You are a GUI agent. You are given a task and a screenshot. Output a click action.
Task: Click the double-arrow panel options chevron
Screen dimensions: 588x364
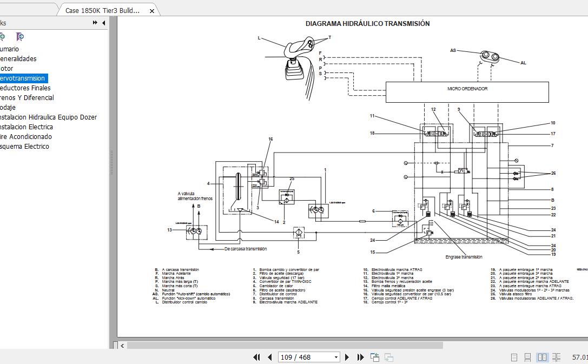pyautogui.click(x=94, y=23)
